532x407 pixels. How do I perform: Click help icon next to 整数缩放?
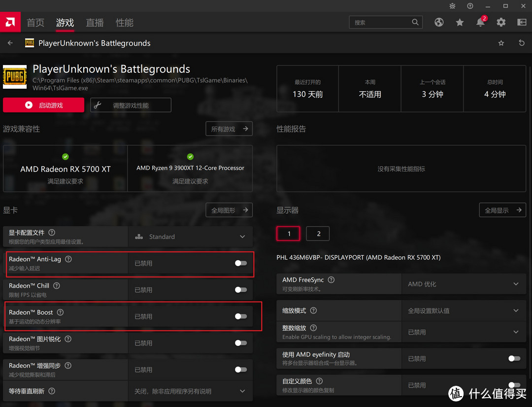313,328
